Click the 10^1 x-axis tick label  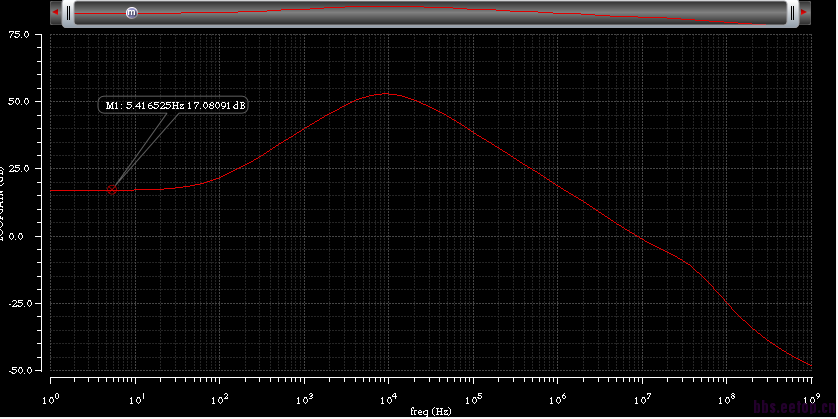pos(136,398)
